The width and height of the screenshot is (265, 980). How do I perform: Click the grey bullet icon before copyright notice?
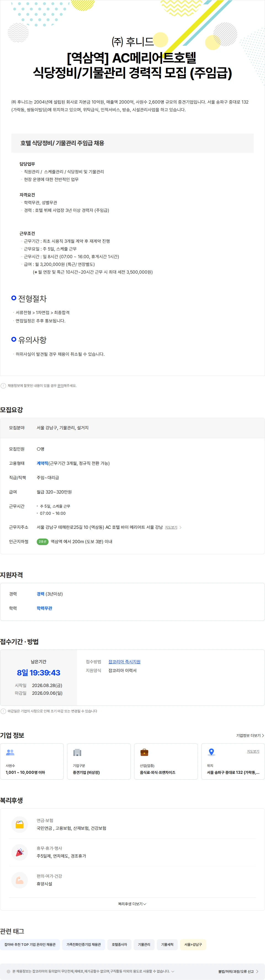(x=8, y=971)
